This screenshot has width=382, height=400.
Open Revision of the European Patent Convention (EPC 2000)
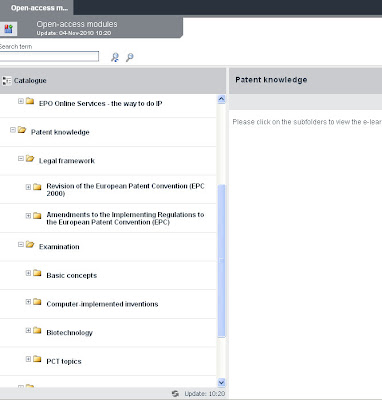125,190
